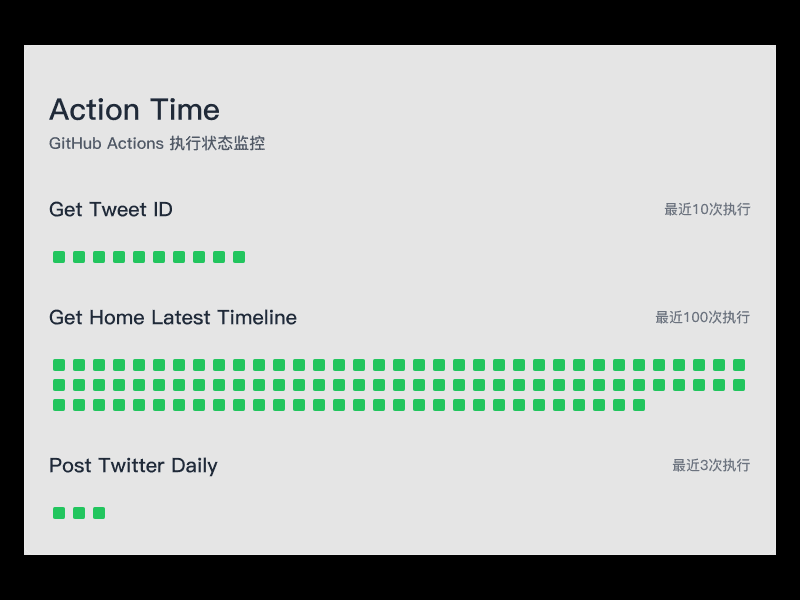Click the Get Tweet ID heading
This screenshot has width=800, height=600.
click(111, 210)
